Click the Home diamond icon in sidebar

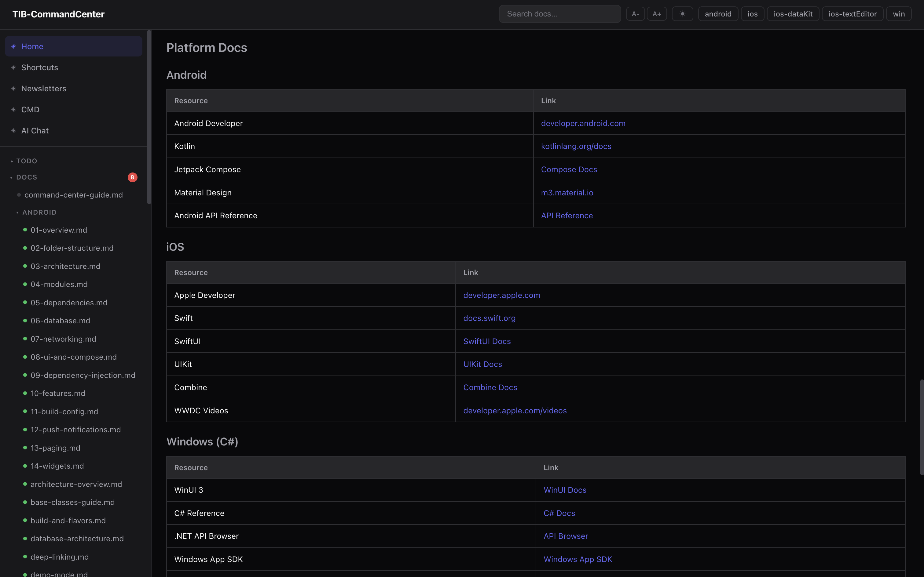(x=14, y=46)
